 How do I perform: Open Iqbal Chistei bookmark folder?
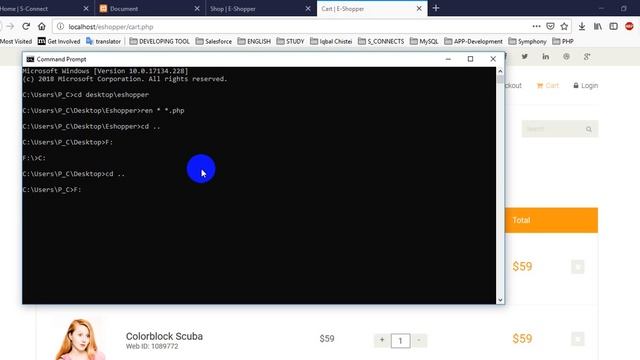click(331, 41)
